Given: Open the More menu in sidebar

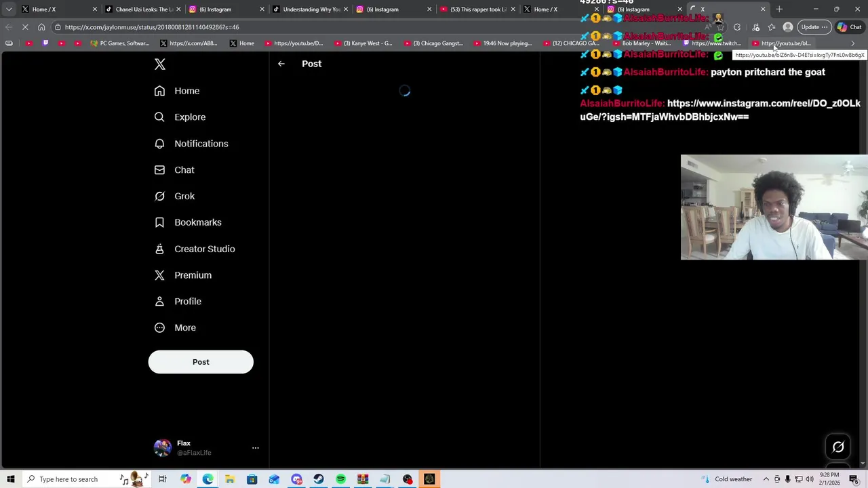Looking at the screenshot, I should click(x=175, y=328).
